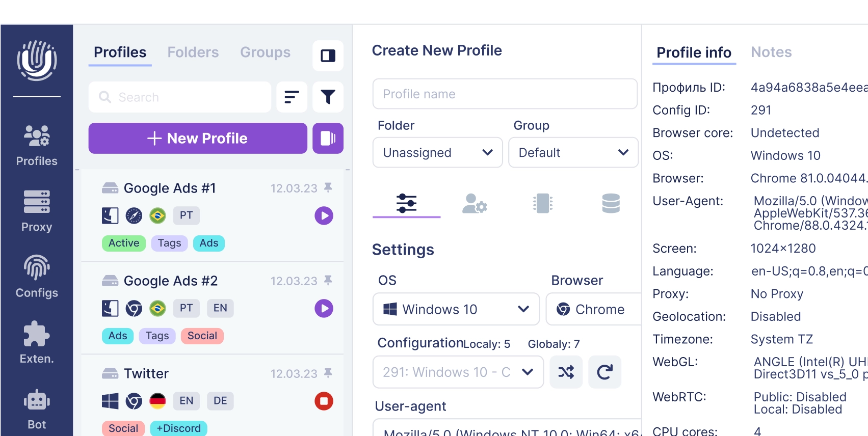Switch to the Folders tab
The height and width of the screenshot is (436, 868).
coord(193,52)
